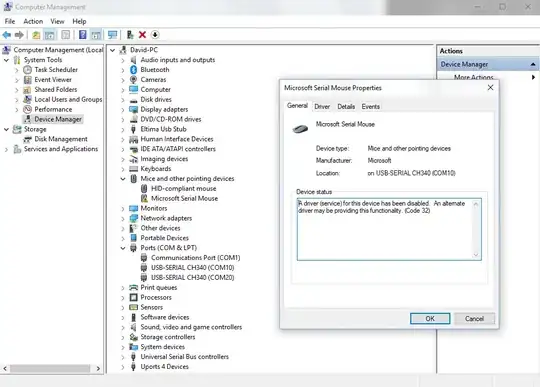Viewport: 540px width, 387px height.
Task: Expand the Universal Serial Bus controllers
Action: 123,357
